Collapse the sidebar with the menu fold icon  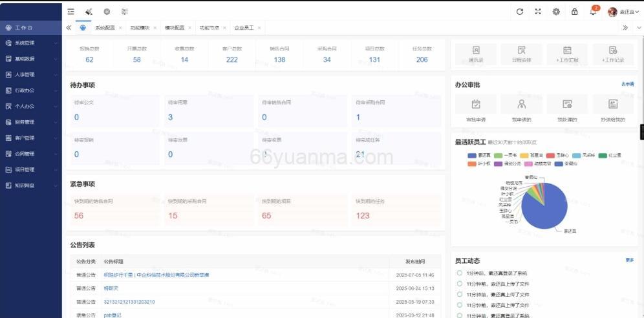[71, 12]
